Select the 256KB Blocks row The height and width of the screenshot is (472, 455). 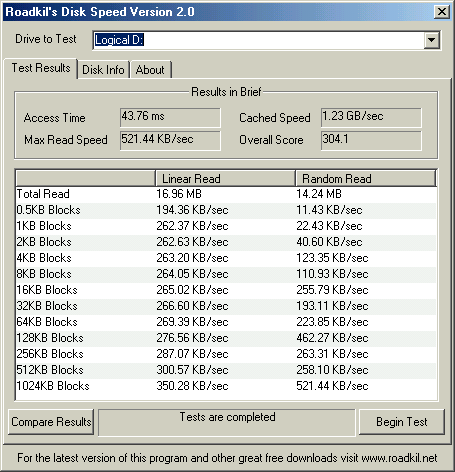tap(226, 354)
